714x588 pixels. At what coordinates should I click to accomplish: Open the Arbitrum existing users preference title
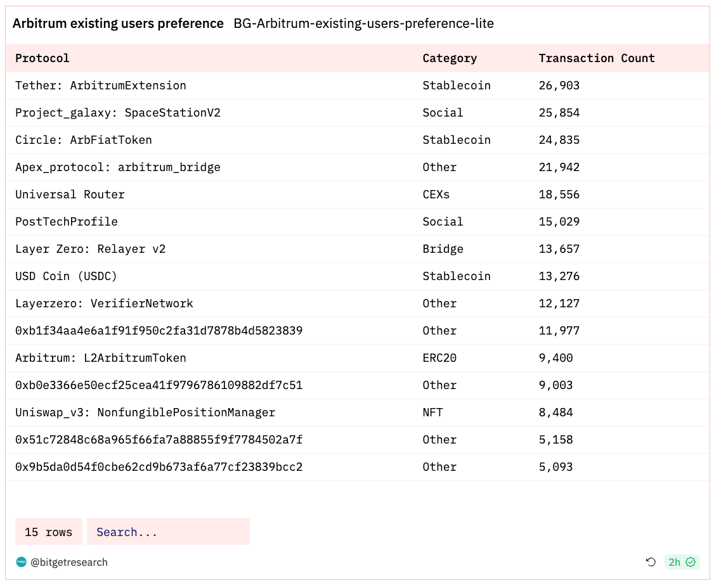[x=118, y=23]
